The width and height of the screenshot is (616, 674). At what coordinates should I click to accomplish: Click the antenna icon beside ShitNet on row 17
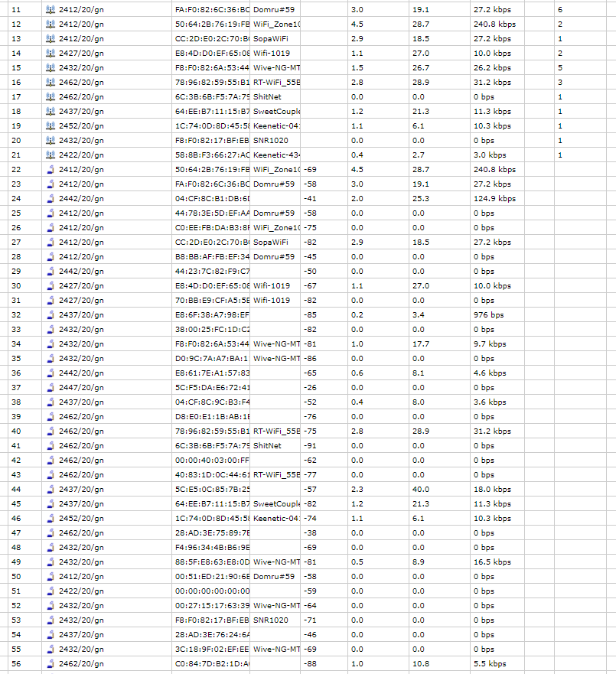(x=48, y=96)
